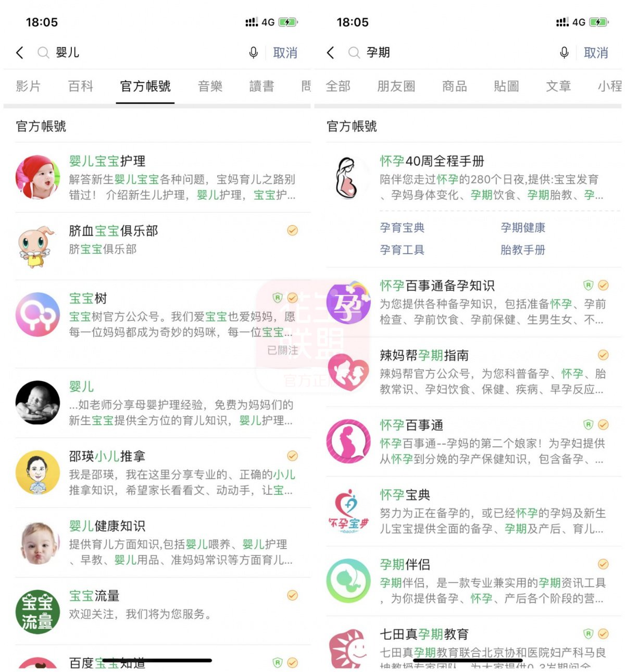Tap the back arrow beside 婴儿 search

(20, 53)
